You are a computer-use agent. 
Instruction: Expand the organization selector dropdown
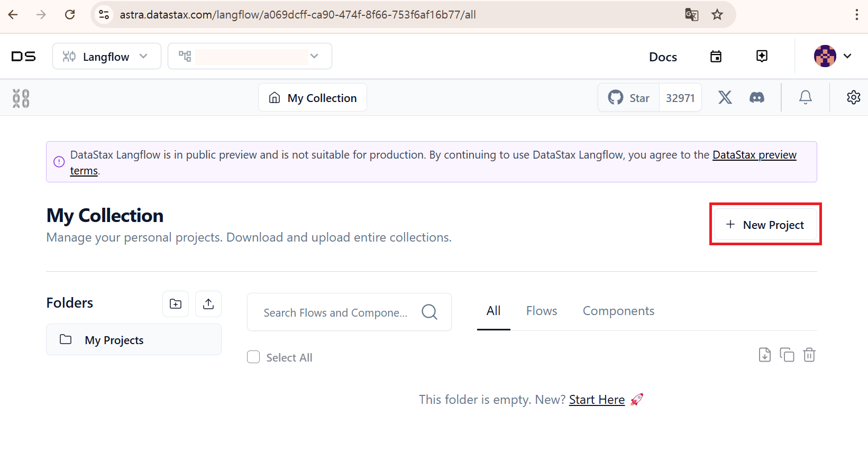(250, 56)
